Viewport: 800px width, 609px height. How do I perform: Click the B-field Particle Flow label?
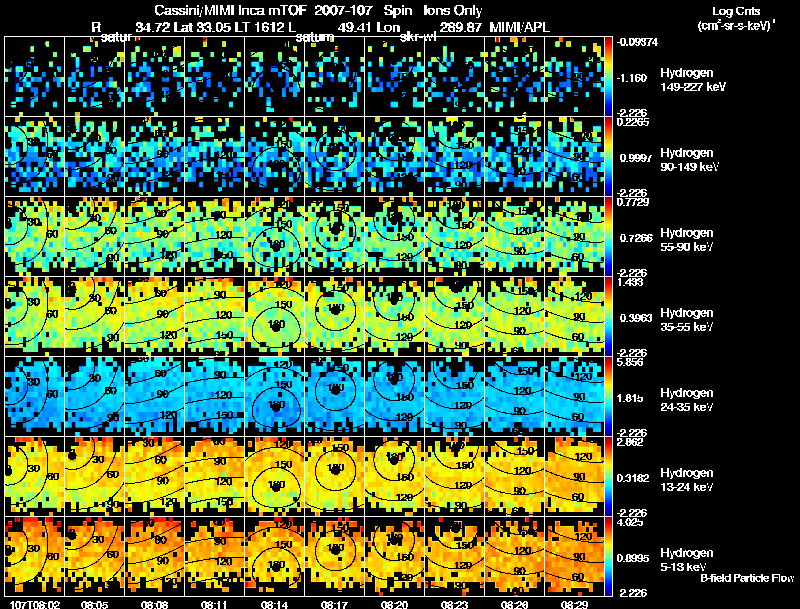pos(747,578)
